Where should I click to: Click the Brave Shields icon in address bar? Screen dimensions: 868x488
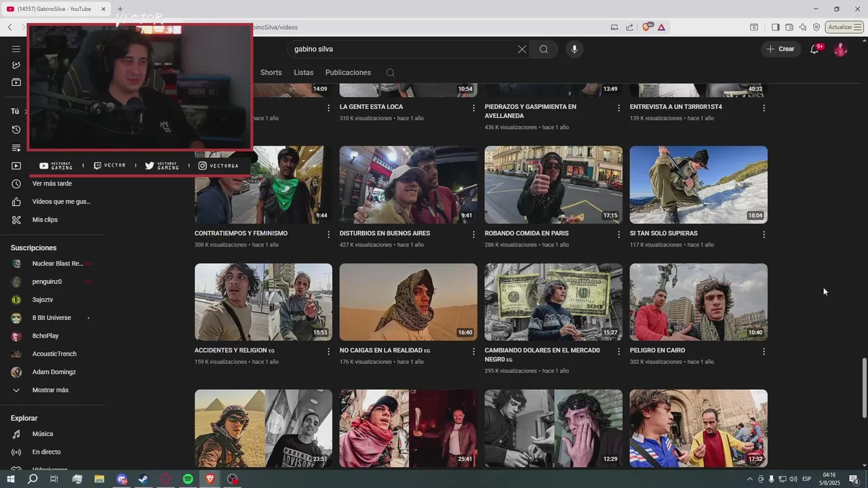click(x=647, y=27)
